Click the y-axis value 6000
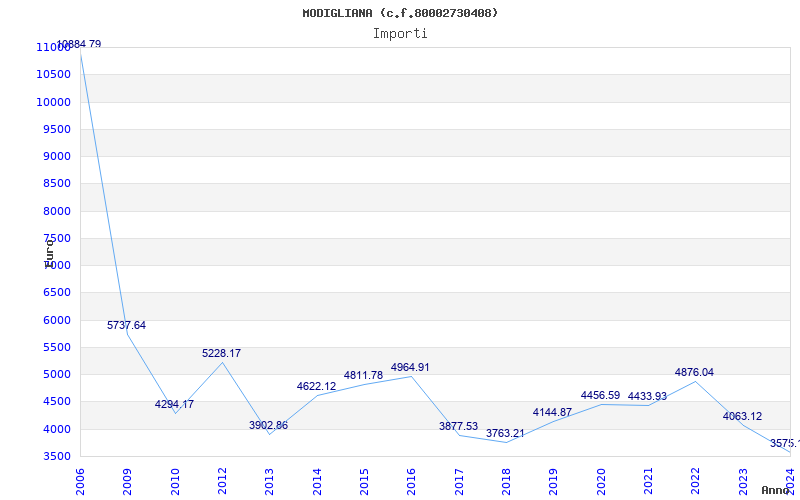Image resolution: width=800 pixels, height=500 pixels. (x=56, y=321)
